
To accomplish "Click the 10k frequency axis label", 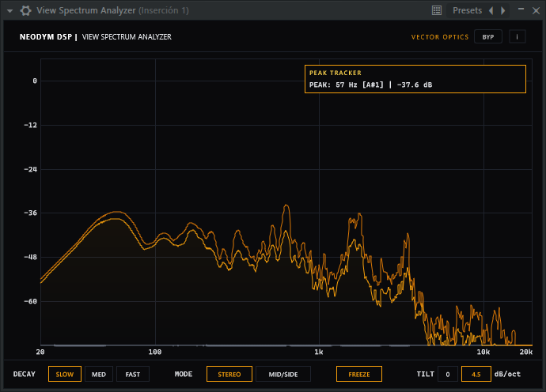I will (483, 352).
